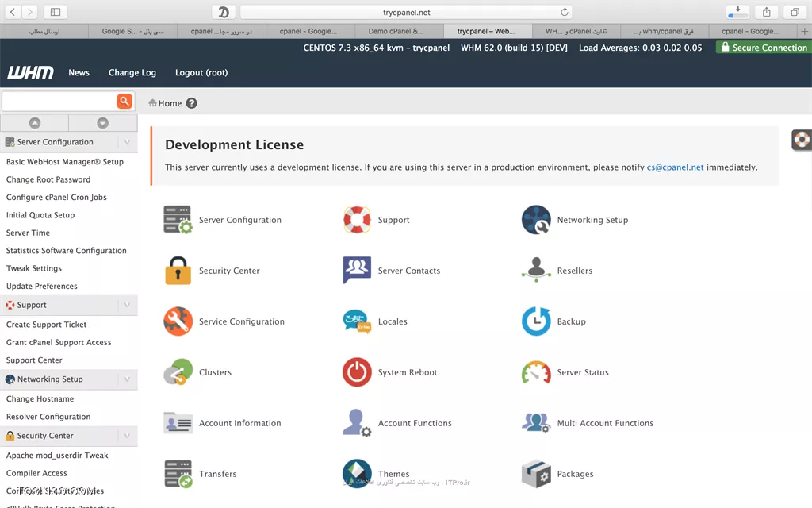Click the Themes icon
812x508 pixels.
click(357, 473)
